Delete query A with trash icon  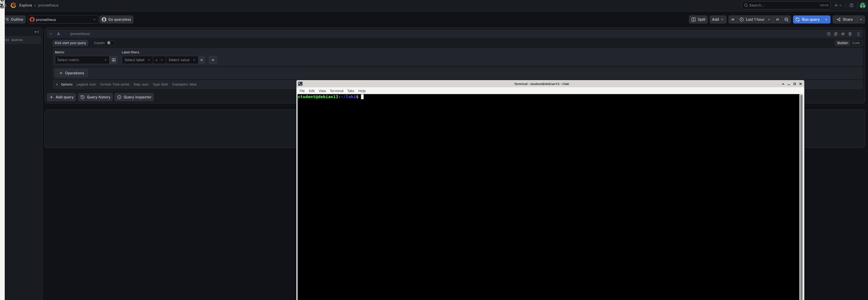pos(850,34)
